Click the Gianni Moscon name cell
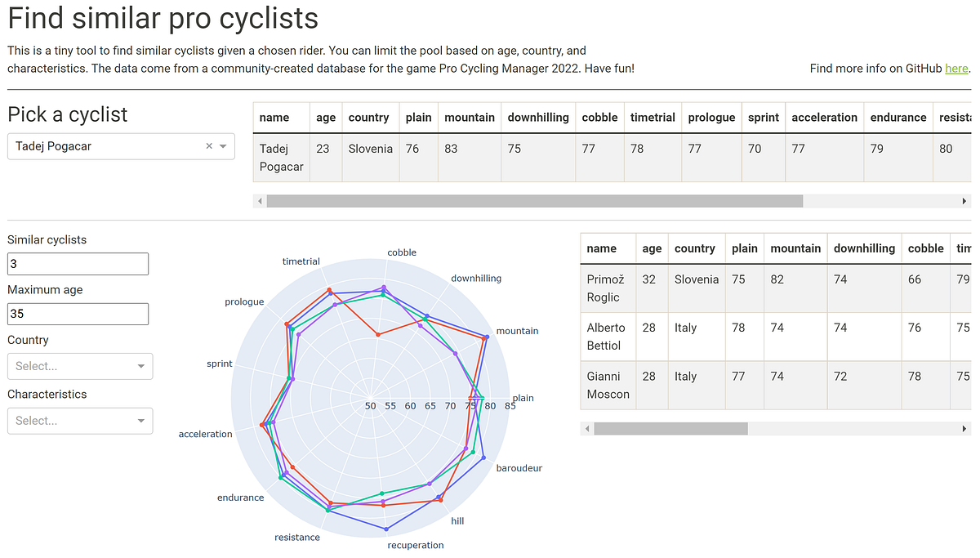Viewport: 980px width, 558px height. coord(608,385)
